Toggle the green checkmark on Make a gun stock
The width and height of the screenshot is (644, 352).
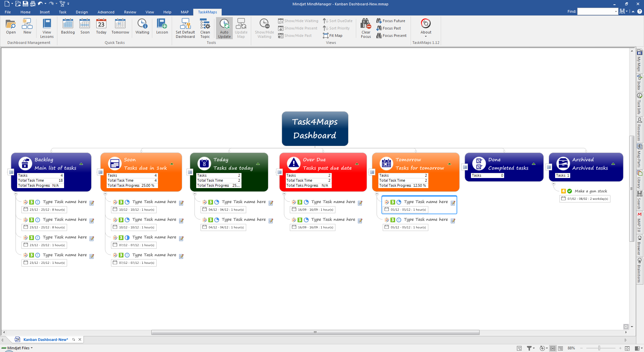click(x=570, y=191)
